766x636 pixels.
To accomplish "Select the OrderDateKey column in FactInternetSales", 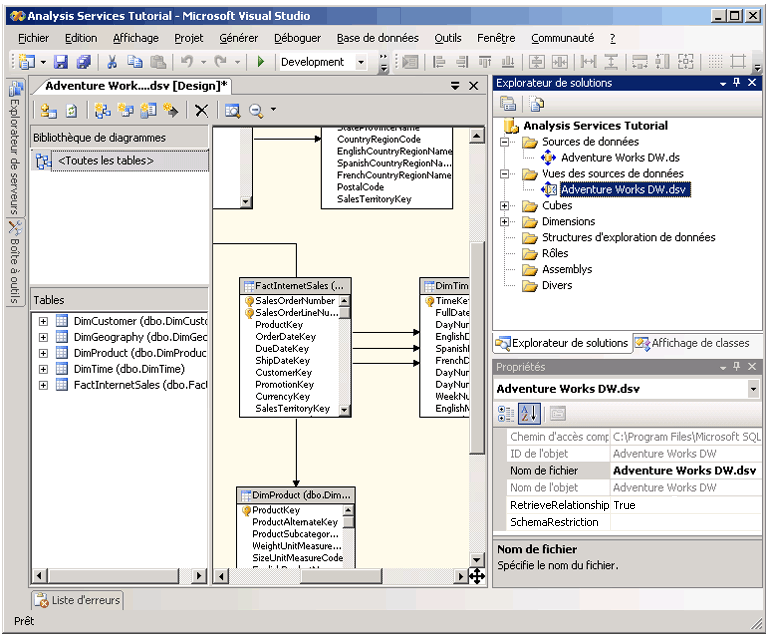I will 285,337.
